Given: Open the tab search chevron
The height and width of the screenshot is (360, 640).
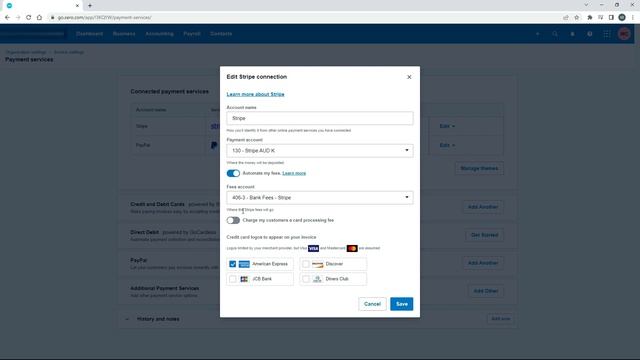Looking at the screenshot, I should pyautogui.click(x=586, y=5).
